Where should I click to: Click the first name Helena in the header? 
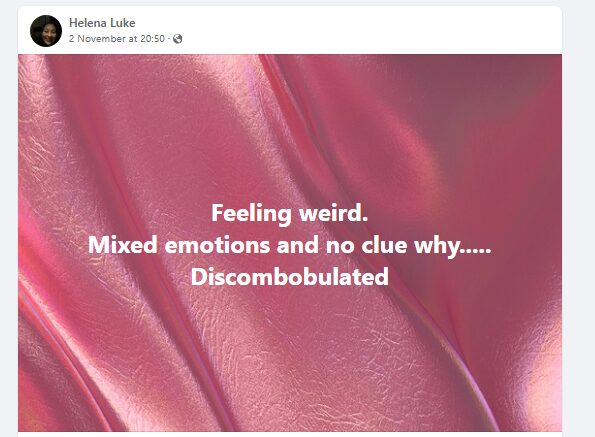click(x=88, y=23)
